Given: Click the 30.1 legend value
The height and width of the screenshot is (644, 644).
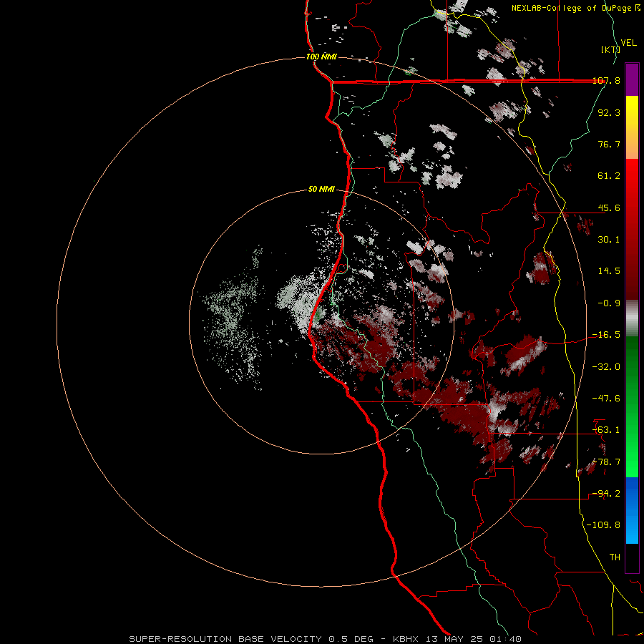Looking at the screenshot, I should (x=609, y=240).
